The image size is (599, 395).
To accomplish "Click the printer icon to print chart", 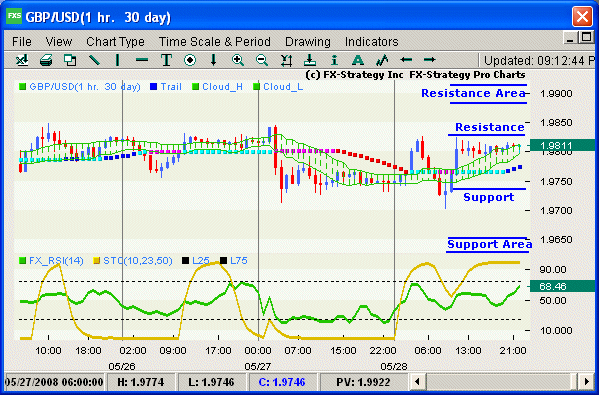I will coord(46,60).
